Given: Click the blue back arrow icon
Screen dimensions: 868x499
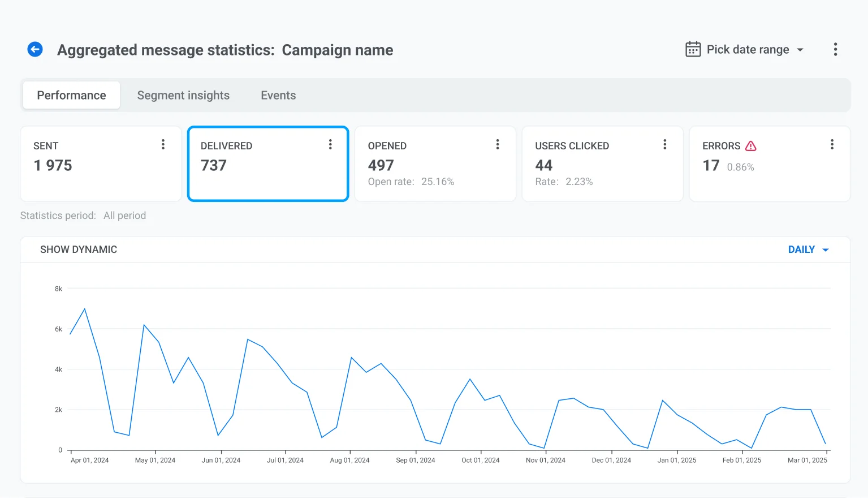Looking at the screenshot, I should [35, 50].
